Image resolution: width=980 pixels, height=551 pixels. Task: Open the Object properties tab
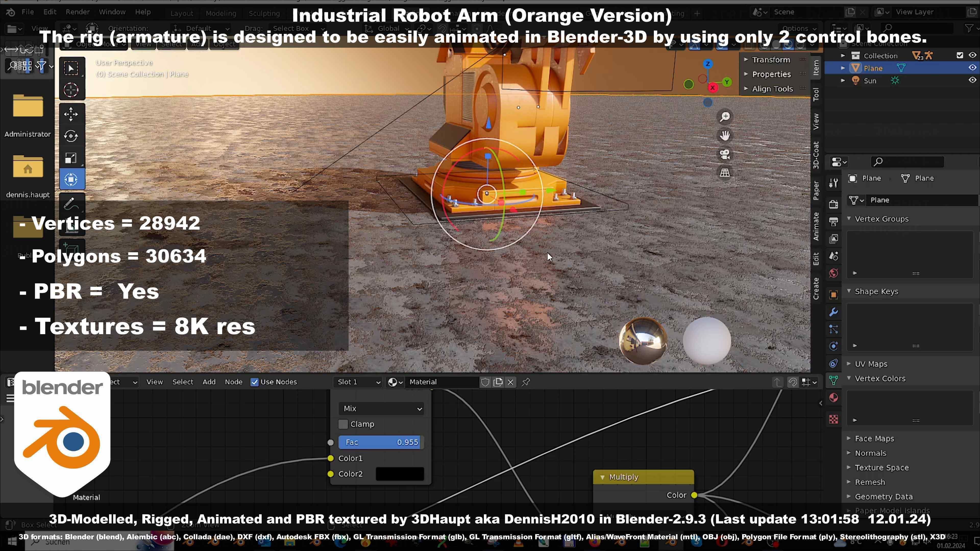coord(834,295)
